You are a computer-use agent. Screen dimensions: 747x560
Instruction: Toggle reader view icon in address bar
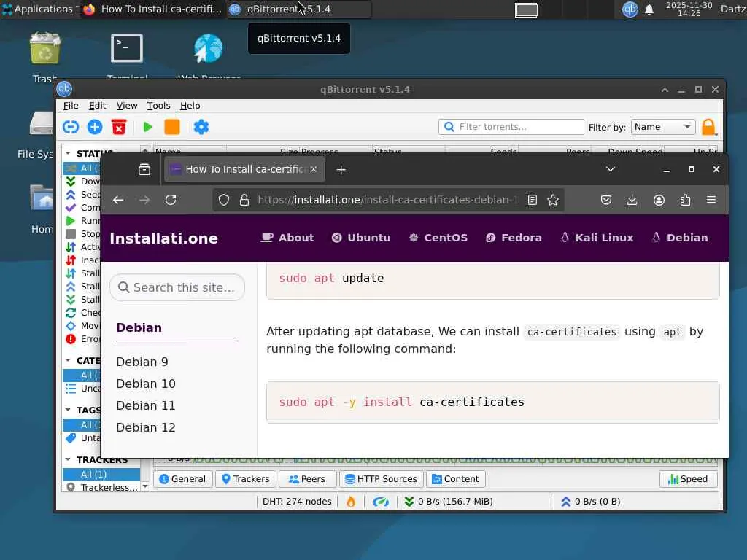click(532, 200)
